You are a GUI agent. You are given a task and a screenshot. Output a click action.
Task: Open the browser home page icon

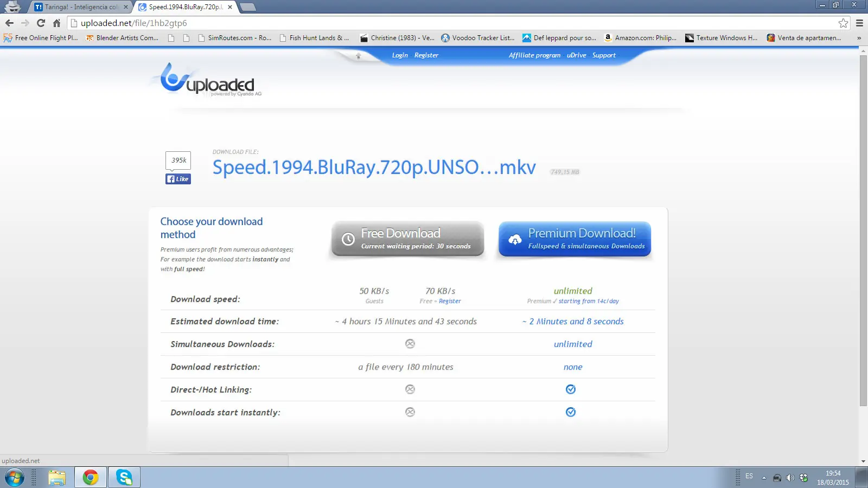56,23
